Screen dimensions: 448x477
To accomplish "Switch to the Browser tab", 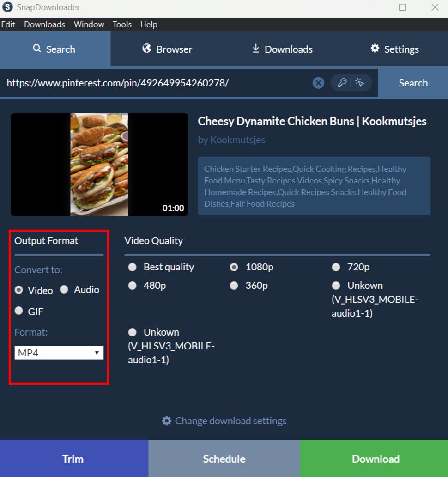I will coord(167,49).
